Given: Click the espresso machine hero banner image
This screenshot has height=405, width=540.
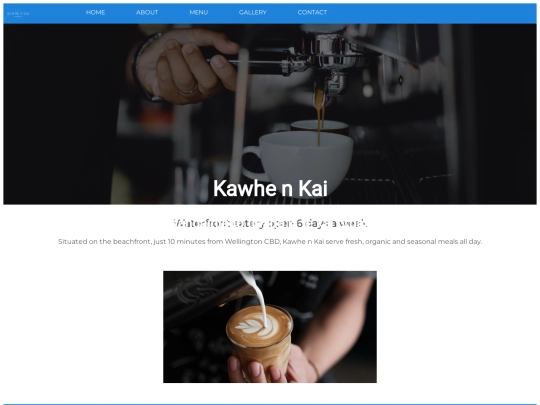Looking at the screenshot, I should click(270, 114).
